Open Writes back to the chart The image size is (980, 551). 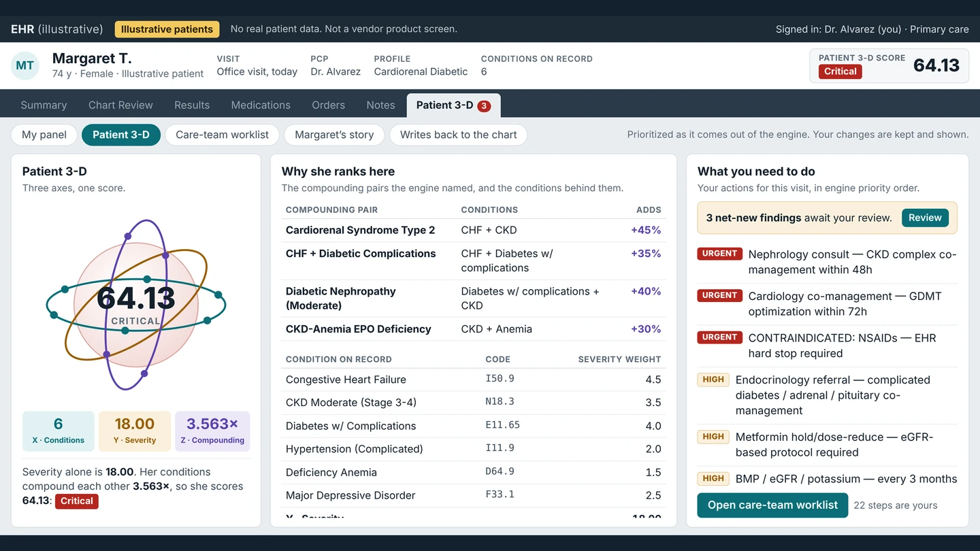pyautogui.click(x=458, y=135)
